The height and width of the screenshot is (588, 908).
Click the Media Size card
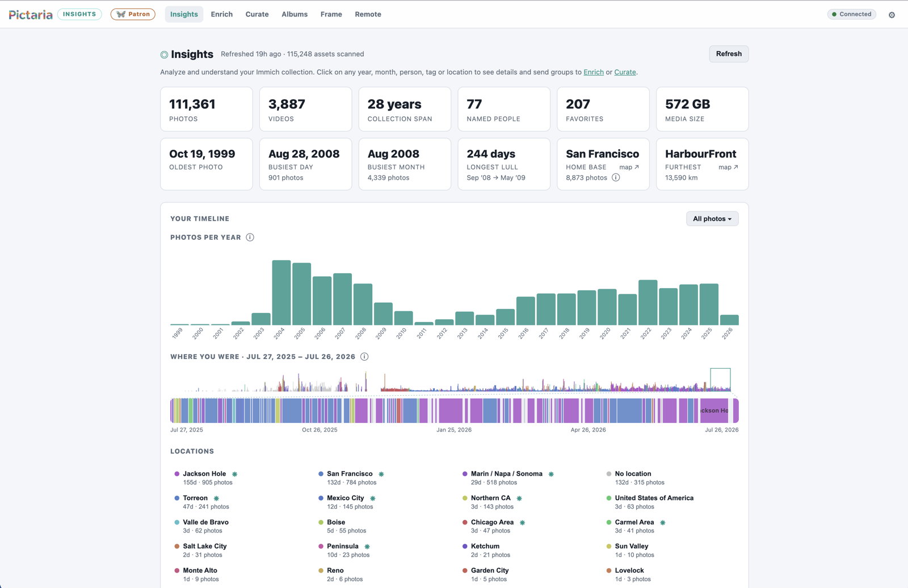[703, 109]
